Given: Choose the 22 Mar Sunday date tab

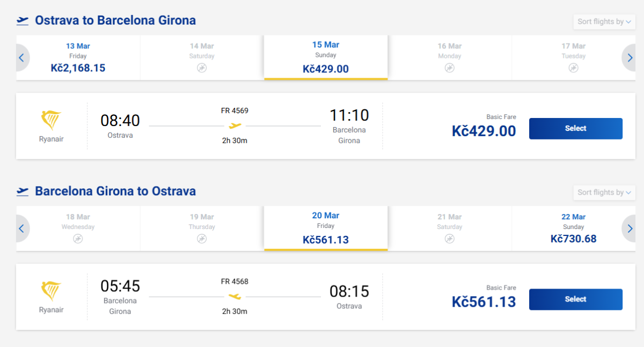Looking at the screenshot, I should click(x=574, y=228).
